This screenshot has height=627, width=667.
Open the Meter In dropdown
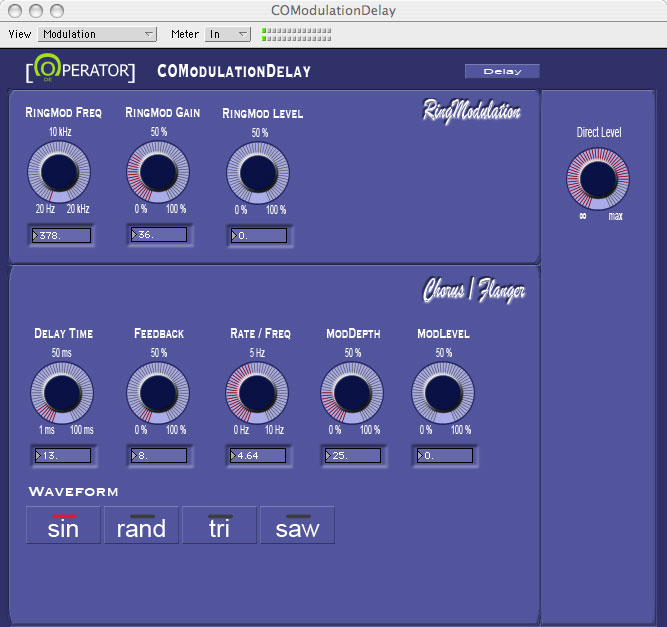pyautogui.click(x=228, y=34)
